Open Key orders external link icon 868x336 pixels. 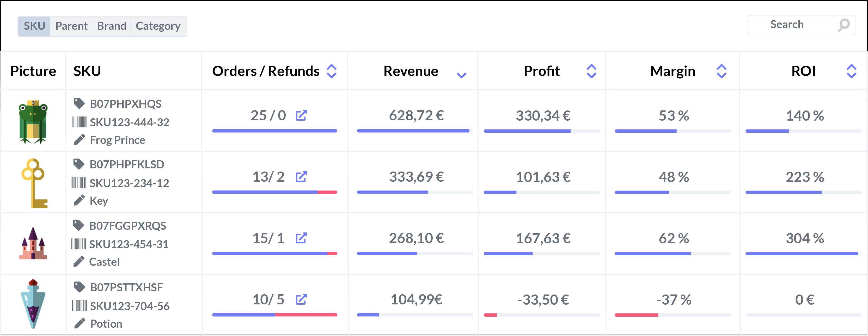(301, 177)
